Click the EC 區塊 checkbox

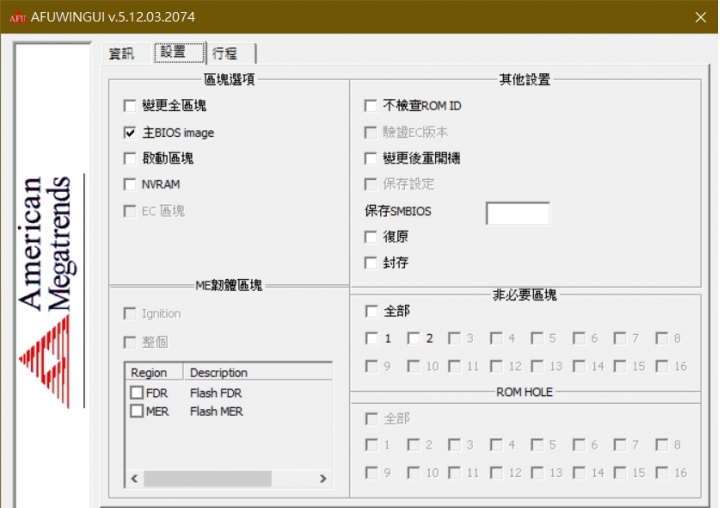click(130, 211)
